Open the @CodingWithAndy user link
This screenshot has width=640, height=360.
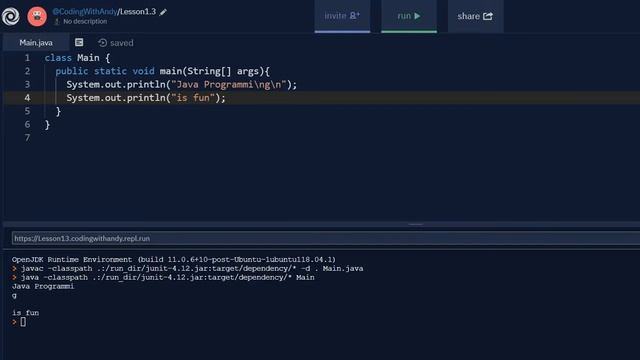coord(85,12)
